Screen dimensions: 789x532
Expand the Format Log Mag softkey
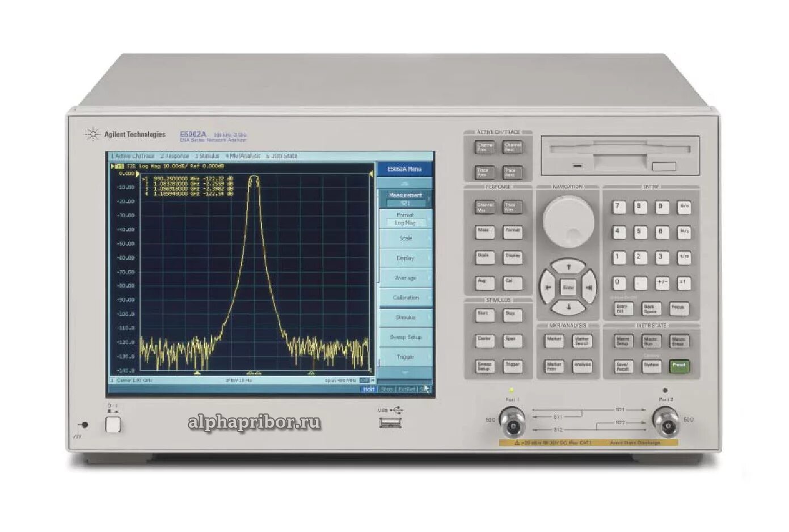(x=405, y=219)
